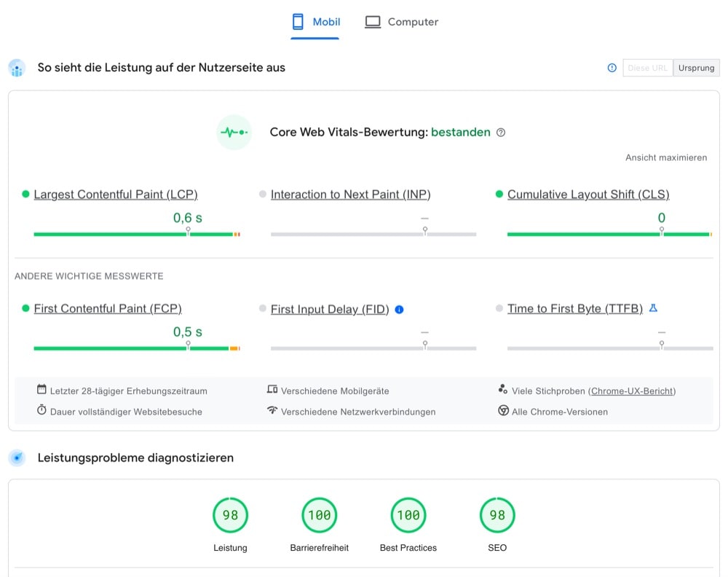Image resolution: width=728 pixels, height=577 pixels.
Task: Click the user experience section icon at top
Action: (x=17, y=68)
